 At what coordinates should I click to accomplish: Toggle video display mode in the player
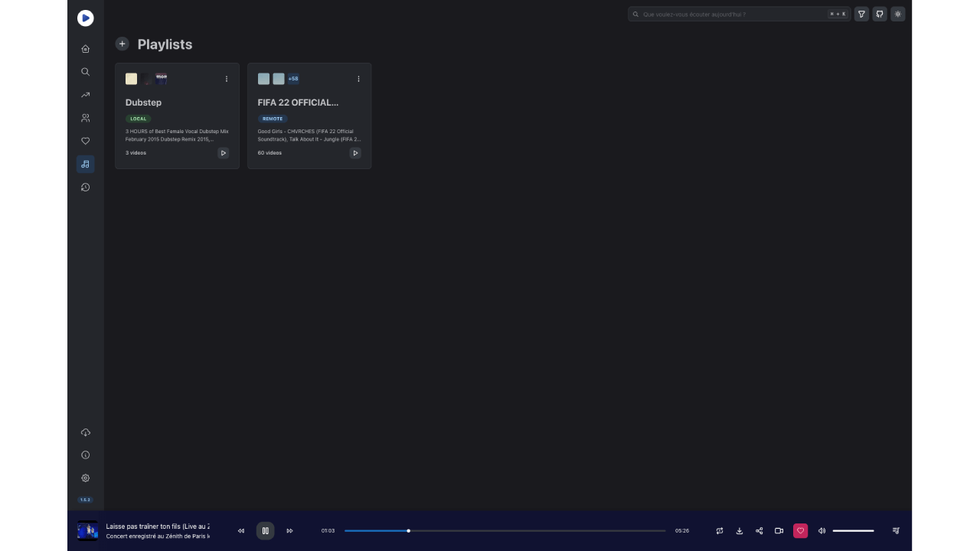point(779,530)
